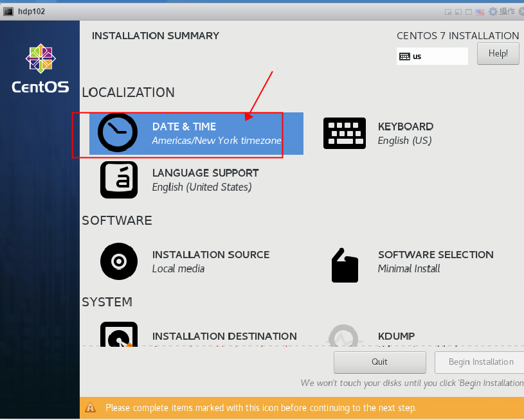Click the 'Local media' source text
This screenshot has height=420, width=524.
point(178,268)
